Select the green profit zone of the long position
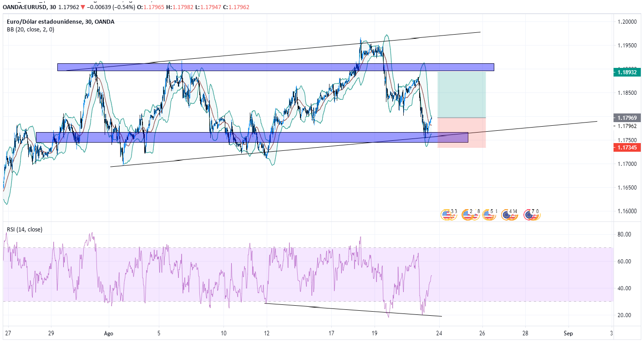The width and height of the screenshot is (644, 344). pyautogui.click(x=461, y=95)
